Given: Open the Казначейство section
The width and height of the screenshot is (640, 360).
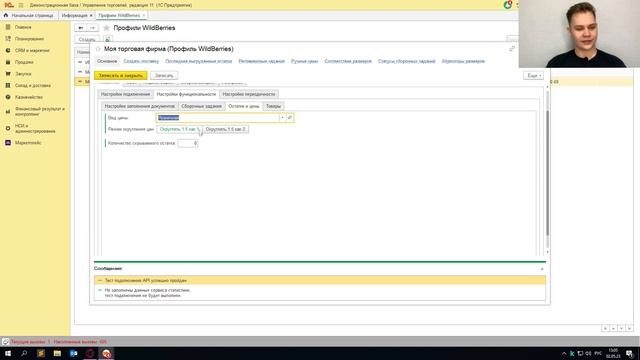Looking at the screenshot, I should 29,97.
